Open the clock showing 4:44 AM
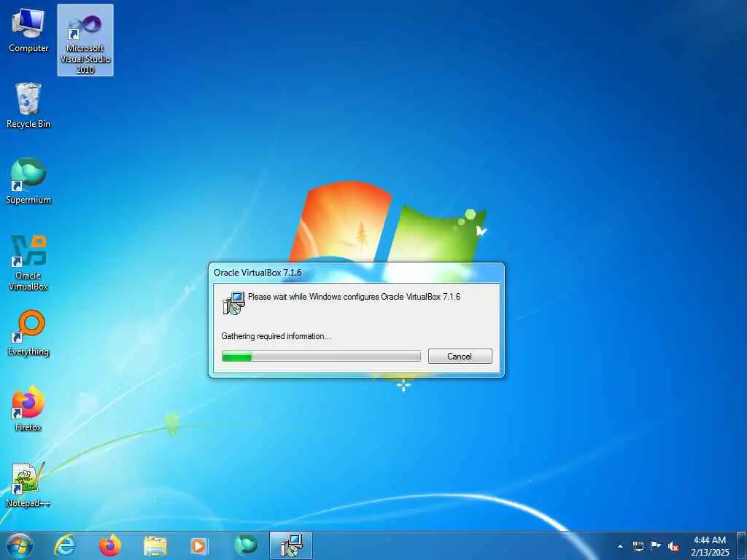 click(x=710, y=546)
